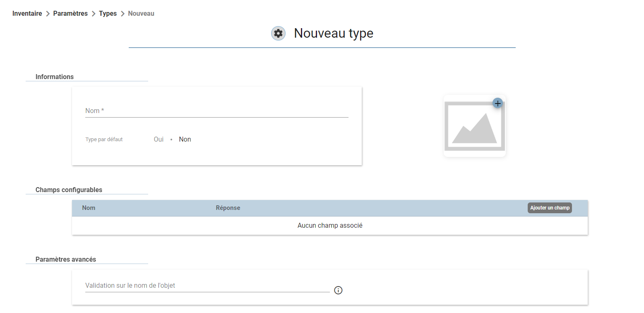Screen dimensions: 644x313
Task: Select Oui for Type par défaut
Action: pyautogui.click(x=159, y=140)
